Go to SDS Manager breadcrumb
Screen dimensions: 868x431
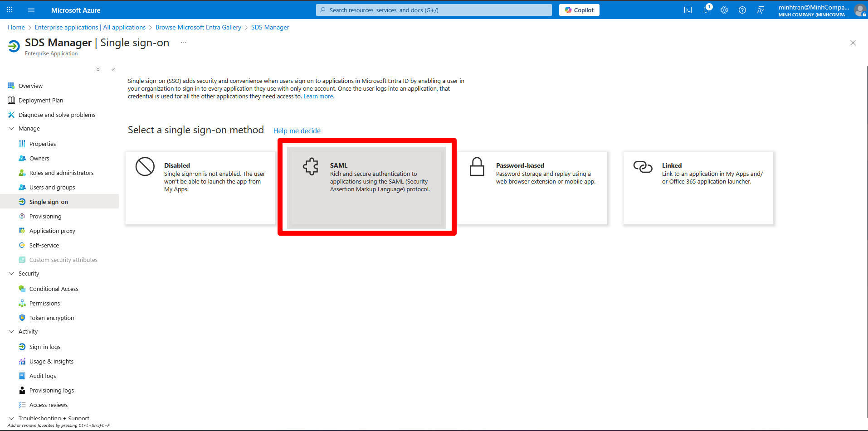coord(270,27)
